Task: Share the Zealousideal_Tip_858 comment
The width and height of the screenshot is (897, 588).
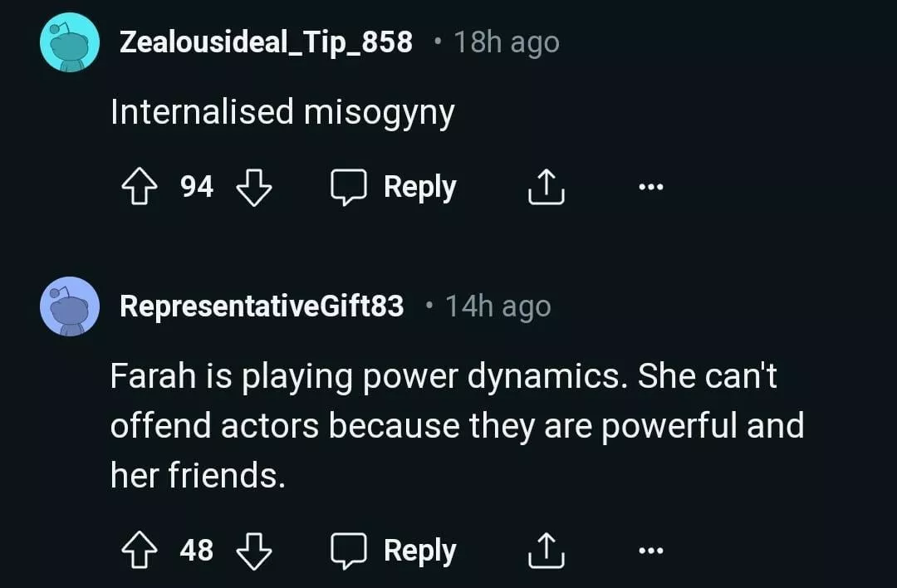Action: (547, 187)
